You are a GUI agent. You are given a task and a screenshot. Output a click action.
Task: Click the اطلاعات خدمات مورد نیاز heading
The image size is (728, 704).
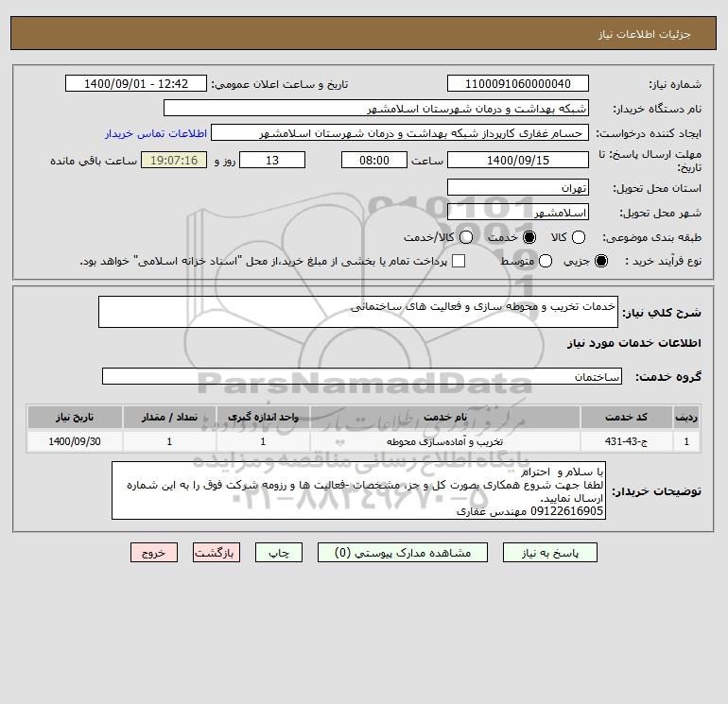pyautogui.click(x=633, y=343)
